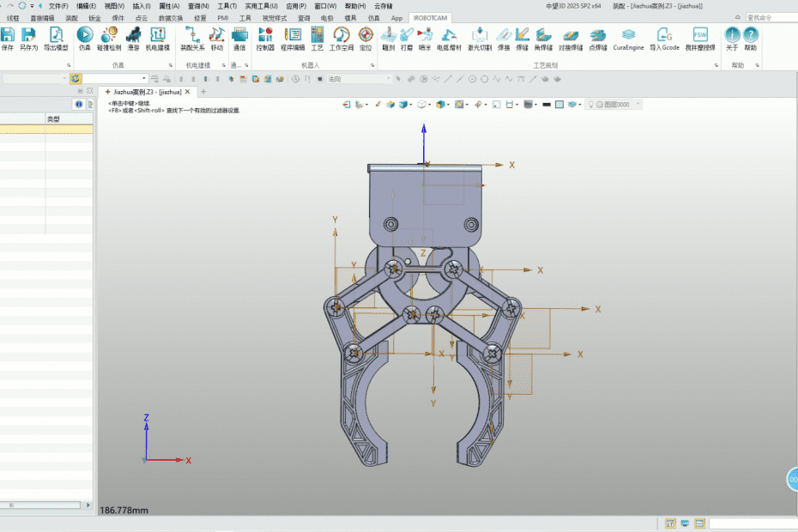Screen dimensions: 798x532
Task: Open the 工作空间 workspace tool
Action: [342, 36]
